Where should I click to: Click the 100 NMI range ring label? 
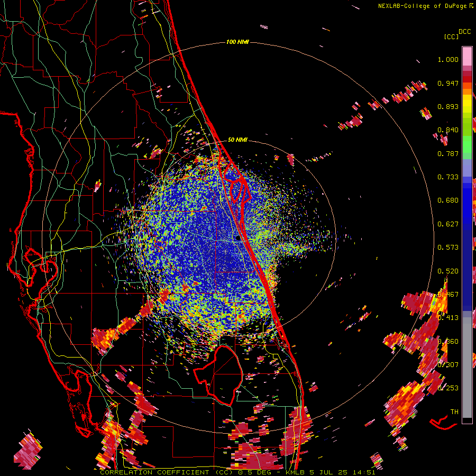coord(237,42)
